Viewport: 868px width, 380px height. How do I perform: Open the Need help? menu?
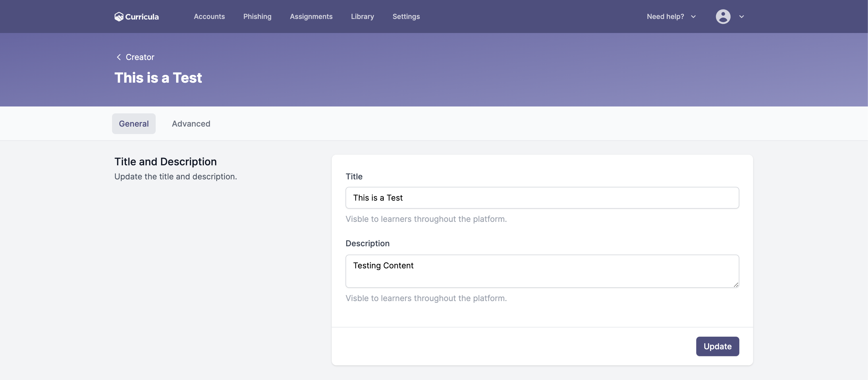tap(666, 16)
